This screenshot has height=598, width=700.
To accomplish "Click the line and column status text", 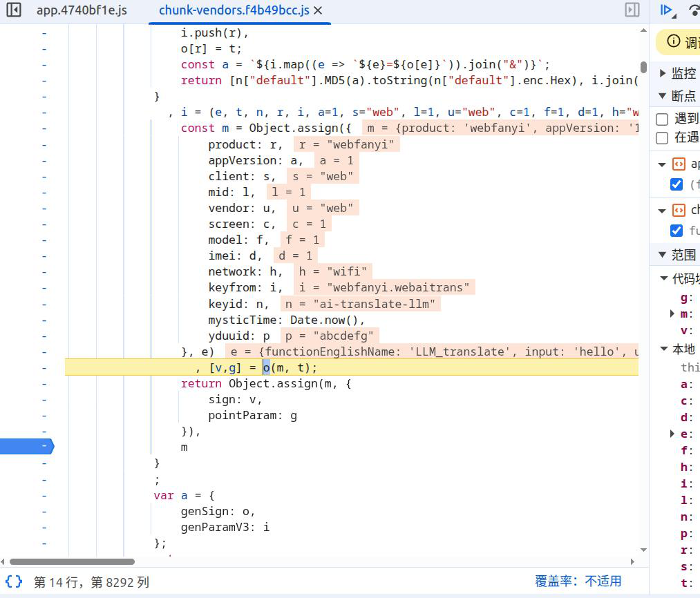I will [x=91, y=582].
